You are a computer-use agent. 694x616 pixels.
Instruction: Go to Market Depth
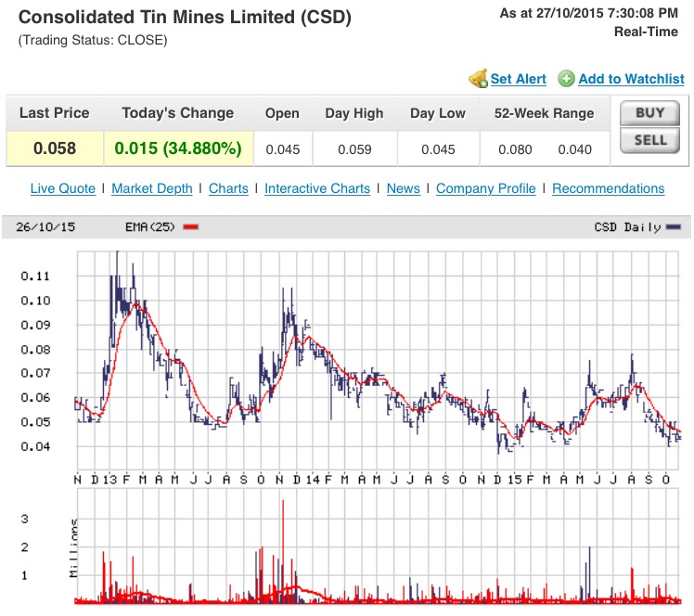(152, 188)
